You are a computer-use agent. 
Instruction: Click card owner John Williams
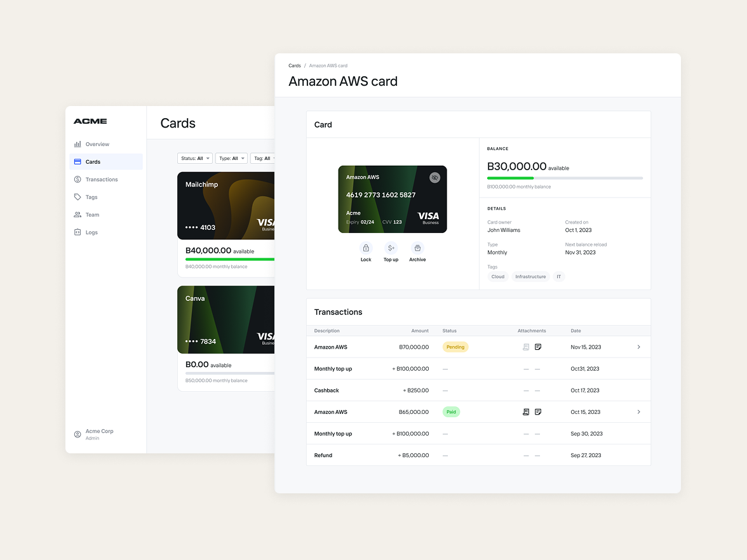coord(504,230)
